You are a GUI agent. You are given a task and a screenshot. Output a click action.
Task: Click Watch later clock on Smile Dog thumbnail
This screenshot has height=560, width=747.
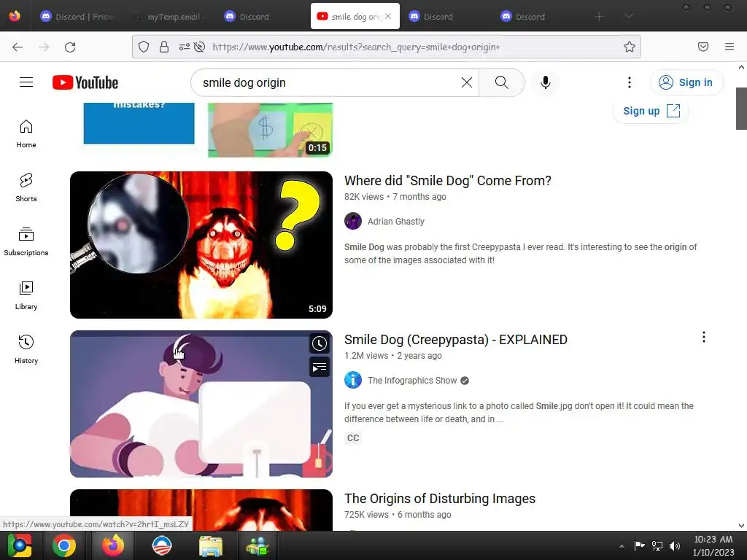pyautogui.click(x=320, y=343)
